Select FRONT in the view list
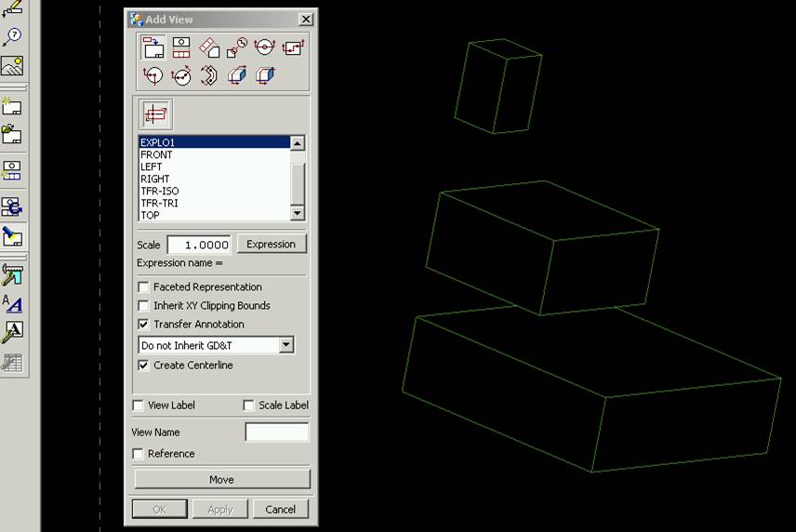 pos(214,154)
